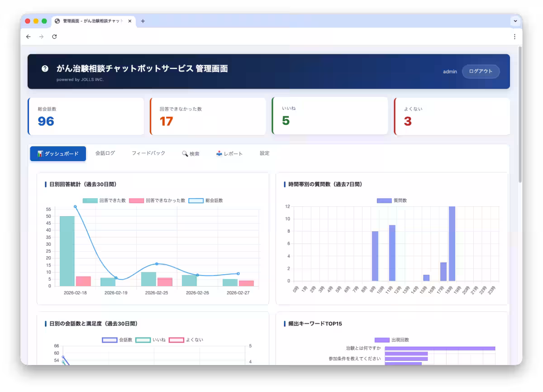The width and height of the screenshot is (543, 392).
Task: Hide the よくない legend series
Action: tap(185, 340)
